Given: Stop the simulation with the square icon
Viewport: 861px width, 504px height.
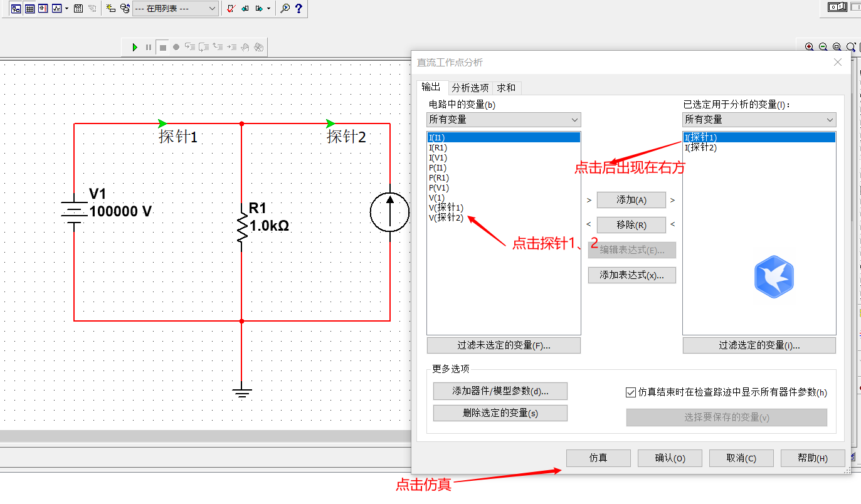Looking at the screenshot, I should click(162, 46).
